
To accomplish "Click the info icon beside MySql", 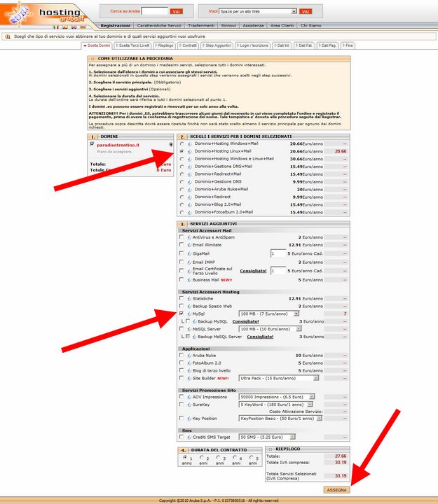I will 189,314.
